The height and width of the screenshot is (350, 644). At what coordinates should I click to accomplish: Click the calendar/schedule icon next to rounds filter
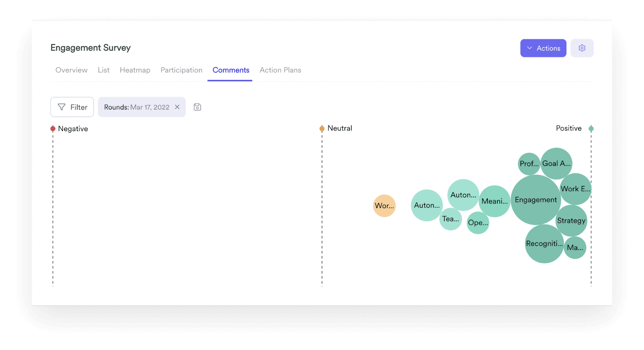[197, 107]
